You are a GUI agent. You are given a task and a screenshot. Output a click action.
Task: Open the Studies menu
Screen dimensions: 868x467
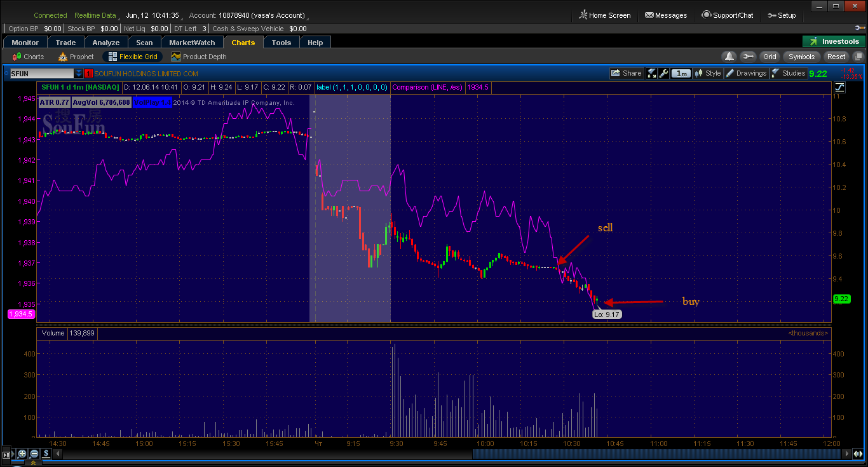coord(789,73)
